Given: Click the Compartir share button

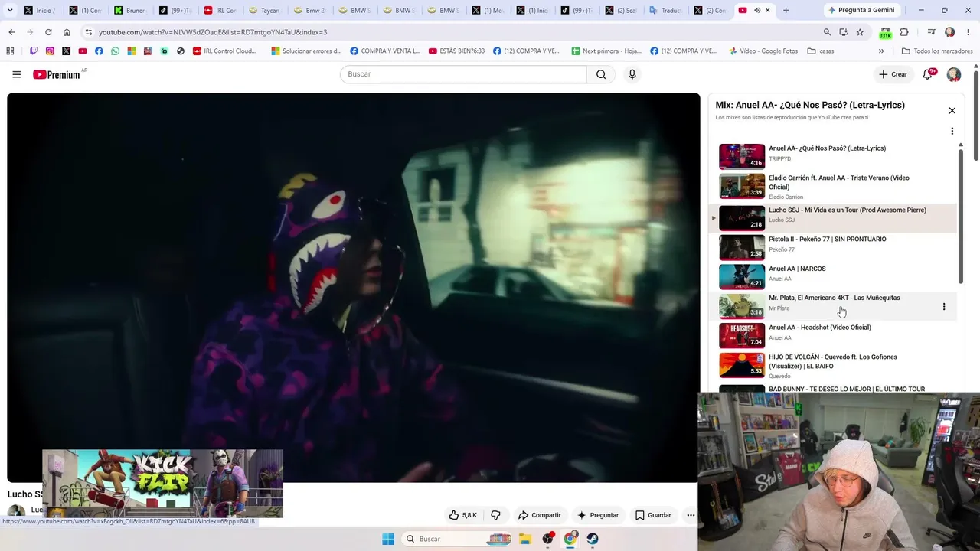Looking at the screenshot, I should 540,515.
